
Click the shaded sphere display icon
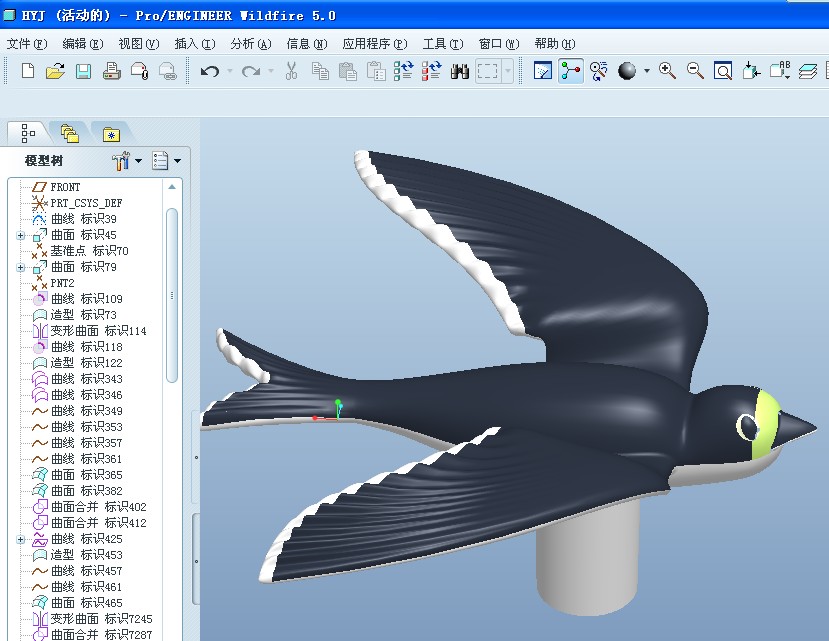[x=627, y=70]
